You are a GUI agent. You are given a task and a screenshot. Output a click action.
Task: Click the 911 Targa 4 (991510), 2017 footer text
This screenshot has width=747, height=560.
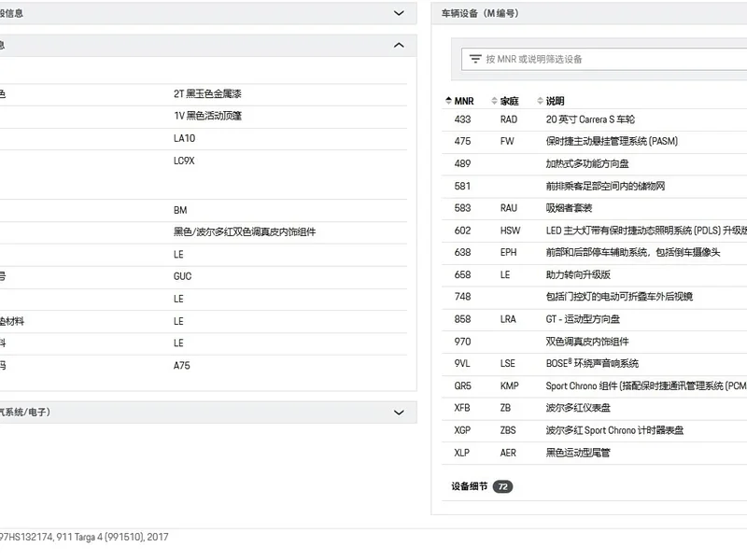(112, 538)
